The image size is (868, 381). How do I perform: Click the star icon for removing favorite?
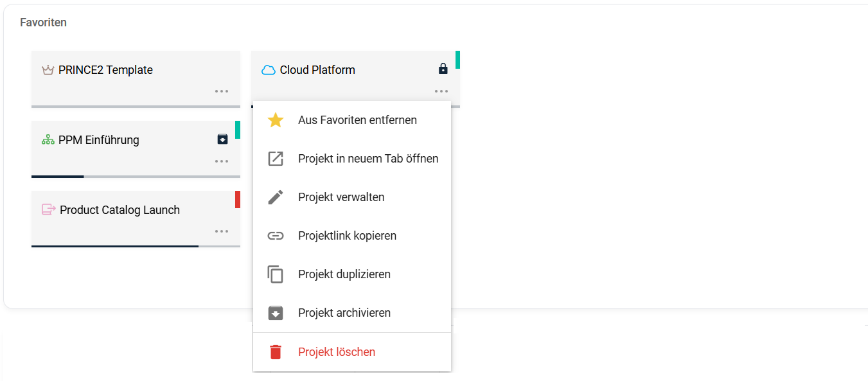pos(276,120)
